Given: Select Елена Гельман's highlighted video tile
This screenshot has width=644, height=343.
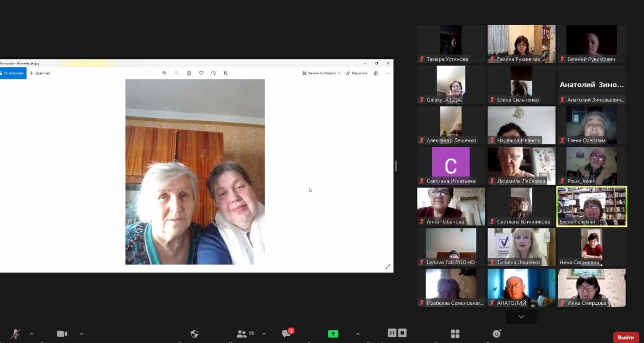Looking at the screenshot, I should [592, 206].
